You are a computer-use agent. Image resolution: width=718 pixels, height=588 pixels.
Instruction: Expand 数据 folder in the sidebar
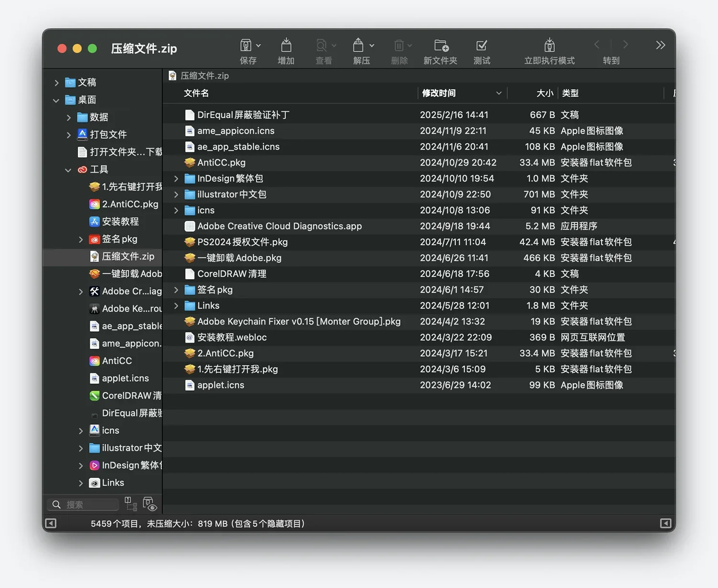point(68,118)
